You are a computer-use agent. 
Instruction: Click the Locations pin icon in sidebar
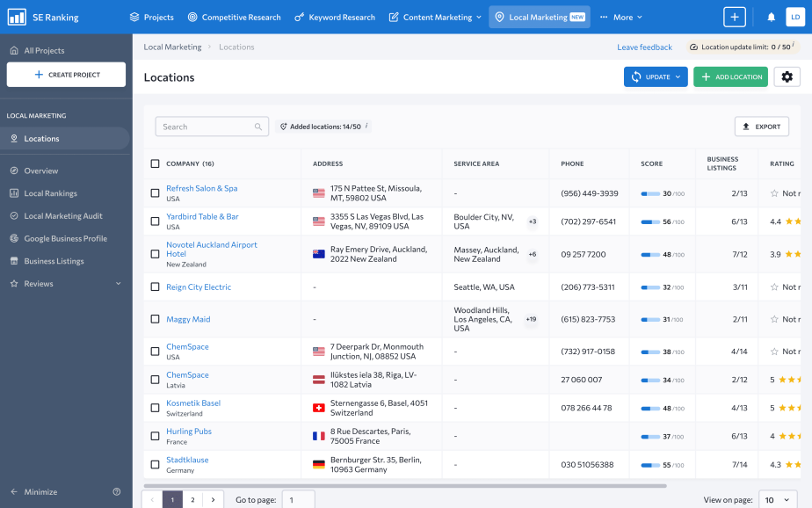(x=14, y=138)
